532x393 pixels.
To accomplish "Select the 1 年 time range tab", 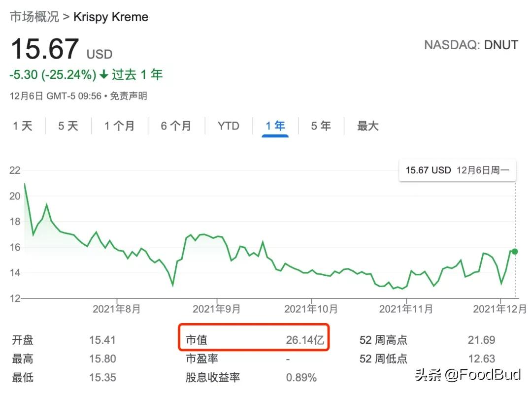I will point(275,126).
